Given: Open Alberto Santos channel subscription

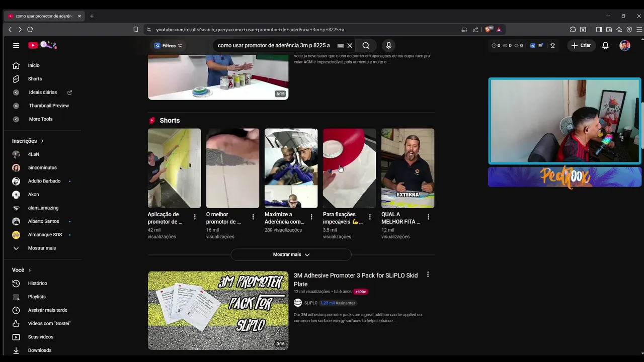Looking at the screenshot, I should (x=43, y=221).
